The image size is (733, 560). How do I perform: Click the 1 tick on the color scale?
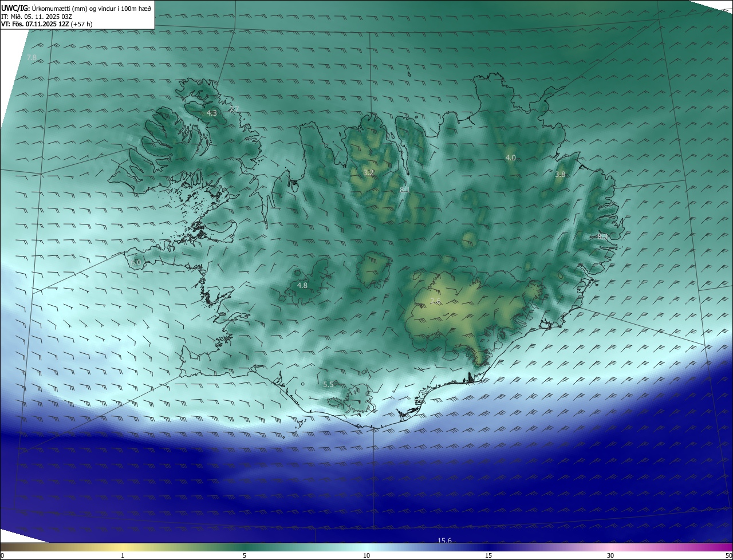pyautogui.click(x=123, y=555)
